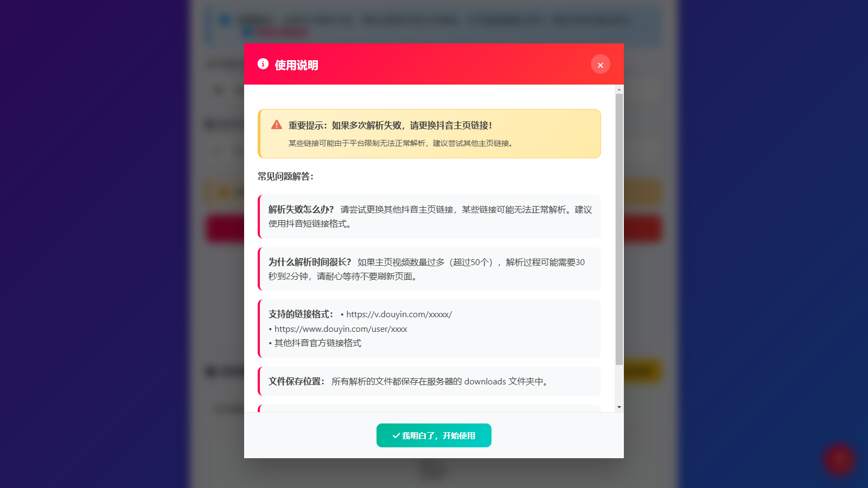Image resolution: width=868 pixels, height=488 pixels.
Task: Click the red warning triangle icon
Action: coord(277,125)
